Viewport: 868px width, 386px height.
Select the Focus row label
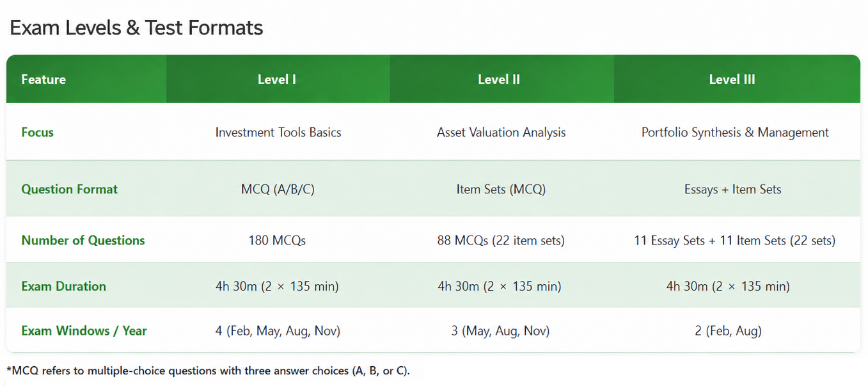coord(38,133)
